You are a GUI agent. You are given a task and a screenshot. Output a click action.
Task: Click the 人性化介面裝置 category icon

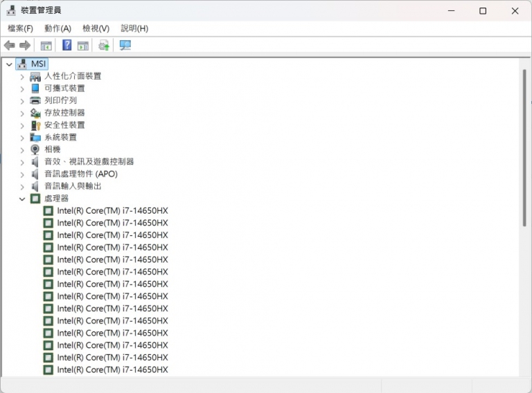click(35, 77)
